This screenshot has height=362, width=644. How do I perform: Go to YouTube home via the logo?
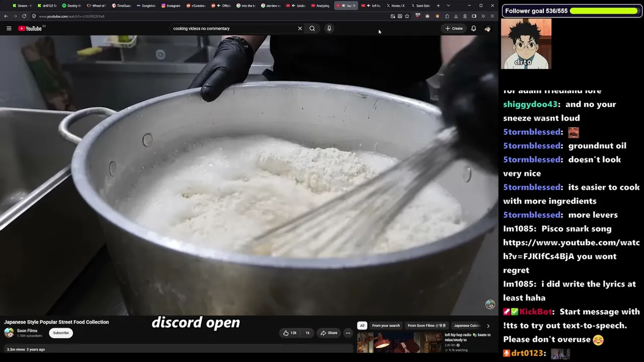(x=30, y=29)
